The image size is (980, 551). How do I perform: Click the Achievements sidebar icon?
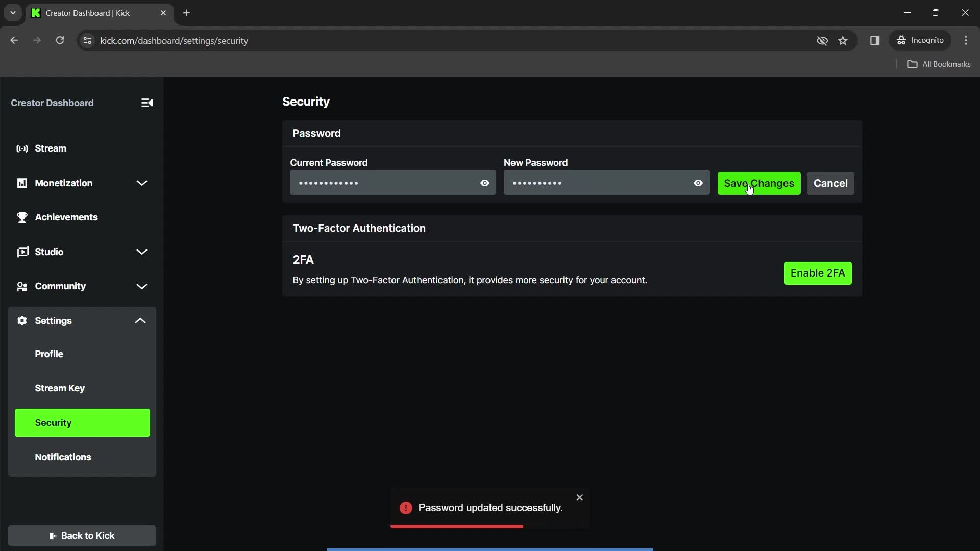(x=21, y=217)
